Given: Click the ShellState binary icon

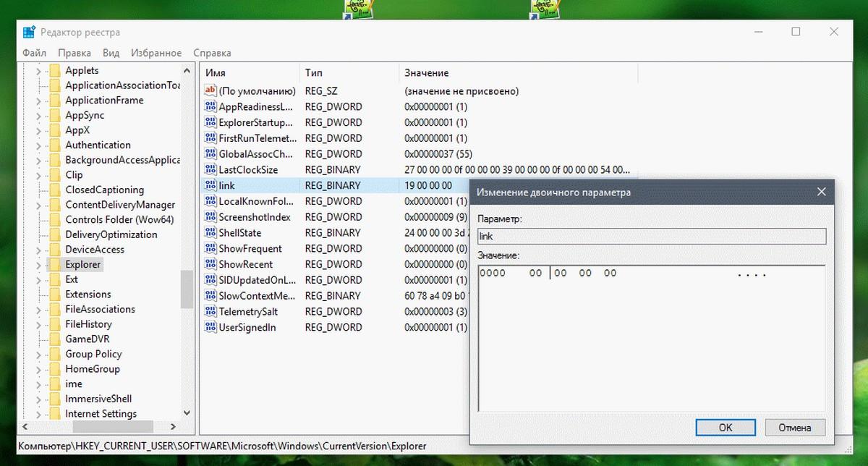Looking at the screenshot, I should [210, 233].
